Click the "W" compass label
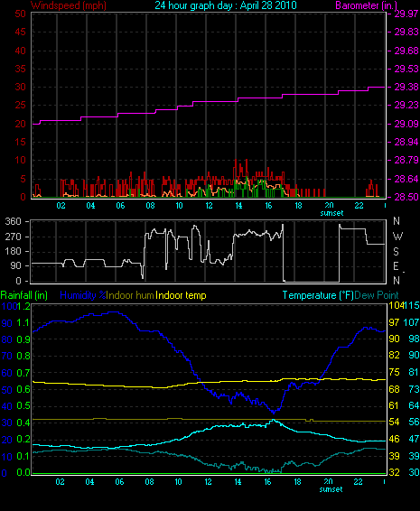Image resolution: width=420 pixels, height=511 pixels. [x=397, y=237]
